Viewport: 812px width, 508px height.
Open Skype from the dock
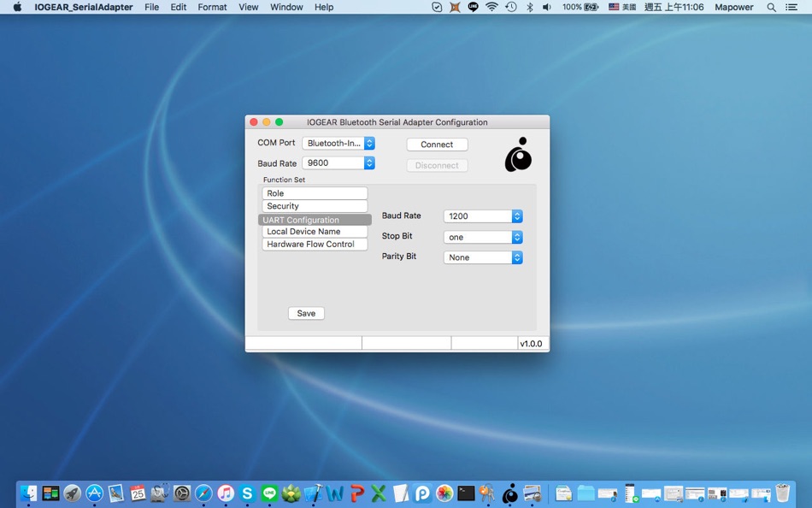pos(248,493)
